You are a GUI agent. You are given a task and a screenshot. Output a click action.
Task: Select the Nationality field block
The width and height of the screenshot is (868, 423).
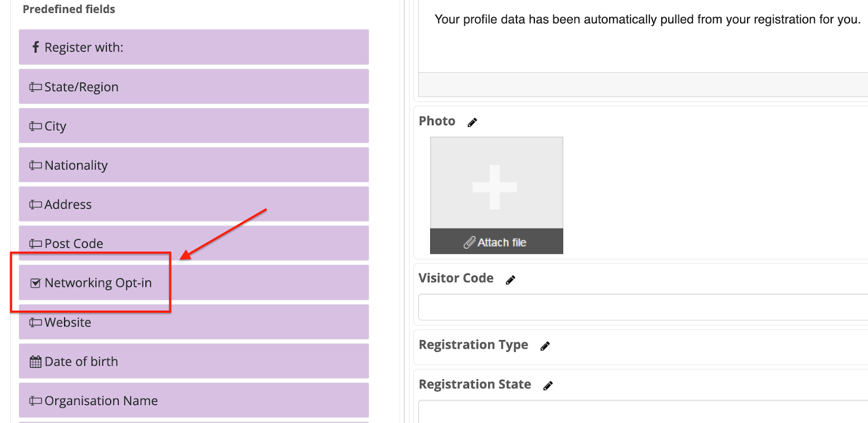pos(194,165)
